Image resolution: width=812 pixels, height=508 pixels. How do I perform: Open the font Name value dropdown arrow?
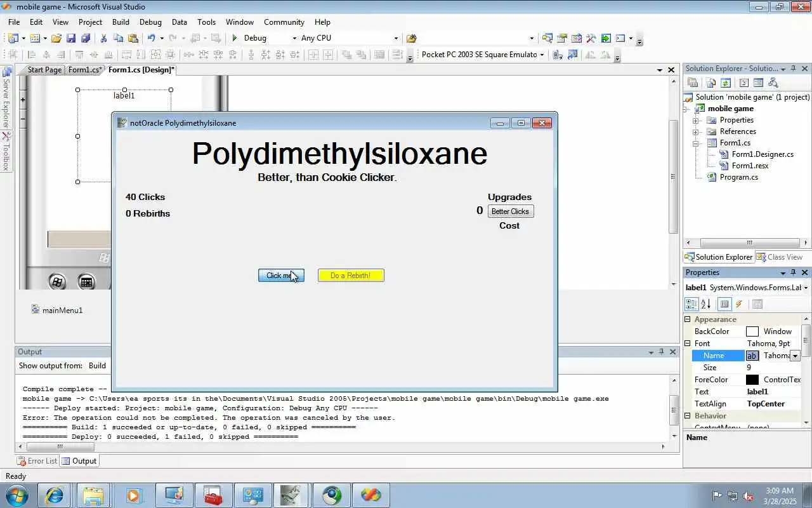[795, 356]
